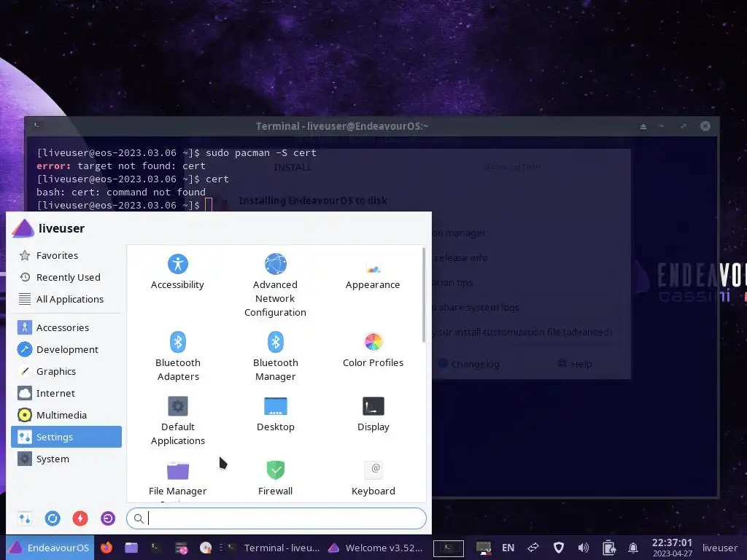This screenshot has width=747, height=560.
Task: Click the battery power manager tray icon
Action: tap(608, 548)
